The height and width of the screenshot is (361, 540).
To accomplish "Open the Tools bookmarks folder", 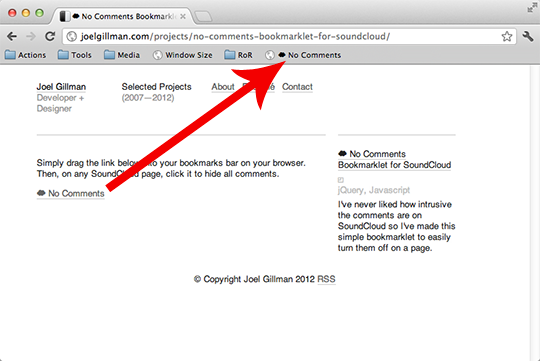I will coord(75,55).
